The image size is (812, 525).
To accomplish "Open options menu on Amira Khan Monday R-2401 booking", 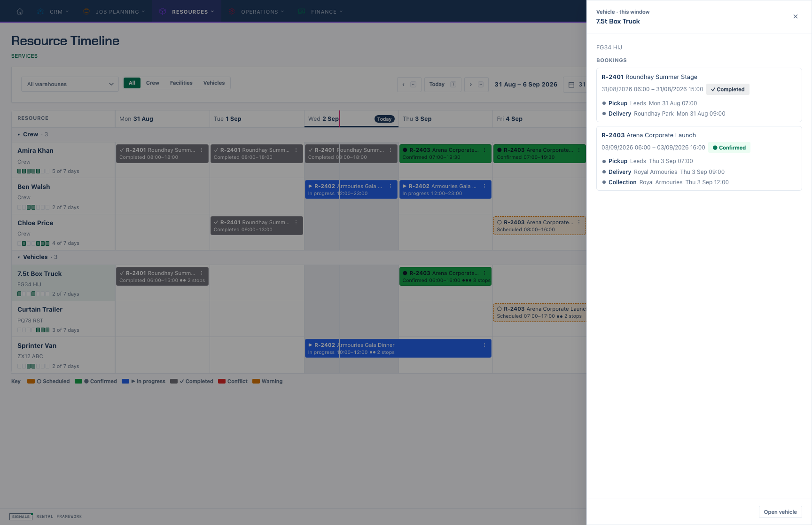I will [202, 150].
